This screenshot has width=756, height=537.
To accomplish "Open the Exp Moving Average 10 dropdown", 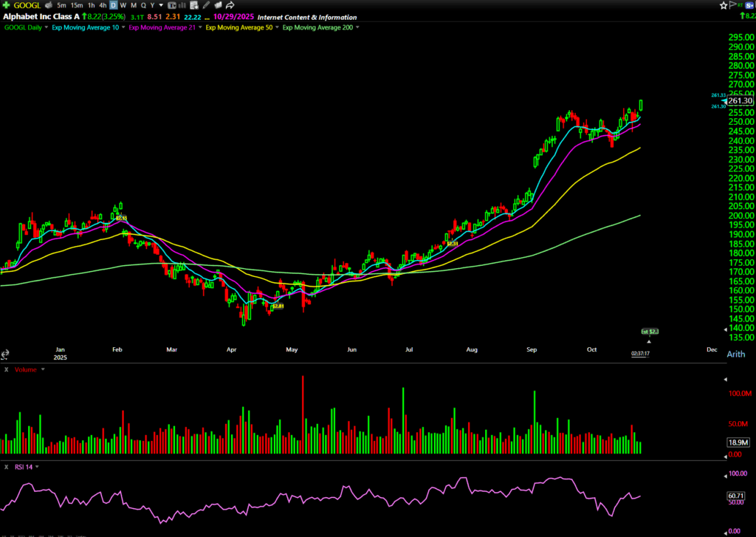I will coord(124,27).
